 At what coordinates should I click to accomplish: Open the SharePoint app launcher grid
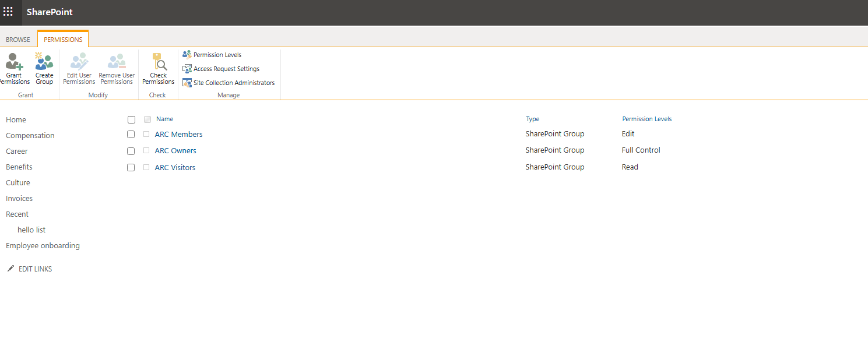pos(8,12)
